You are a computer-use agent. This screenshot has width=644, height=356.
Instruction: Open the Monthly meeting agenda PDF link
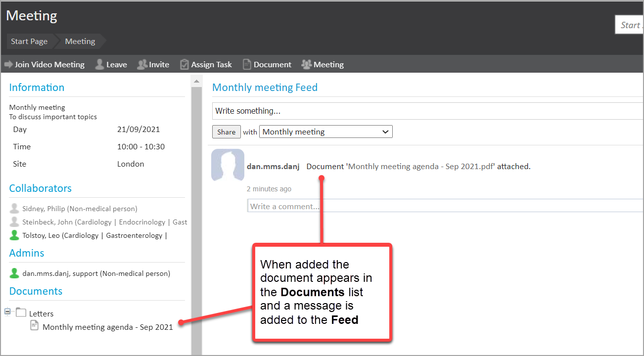pyautogui.click(x=421, y=167)
